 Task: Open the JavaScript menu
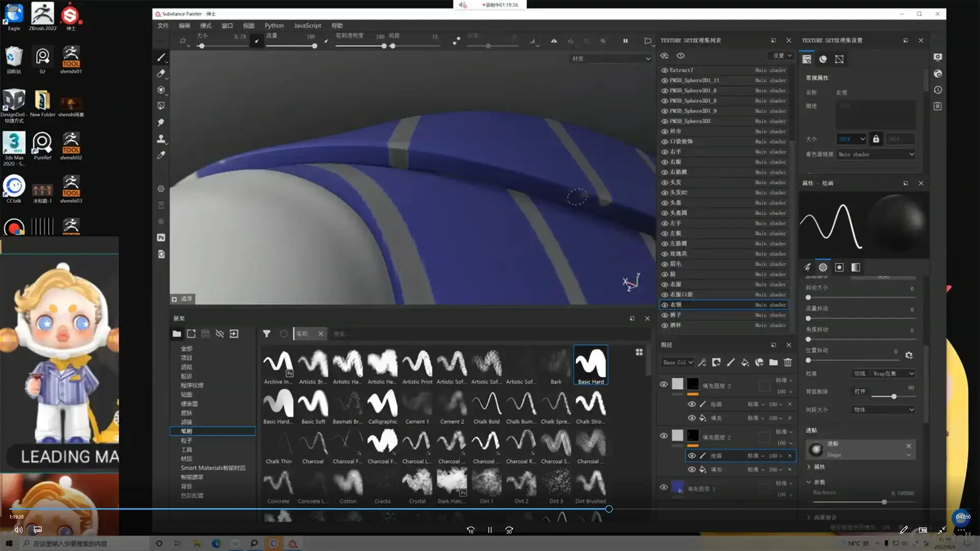pyautogui.click(x=307, y=26)
